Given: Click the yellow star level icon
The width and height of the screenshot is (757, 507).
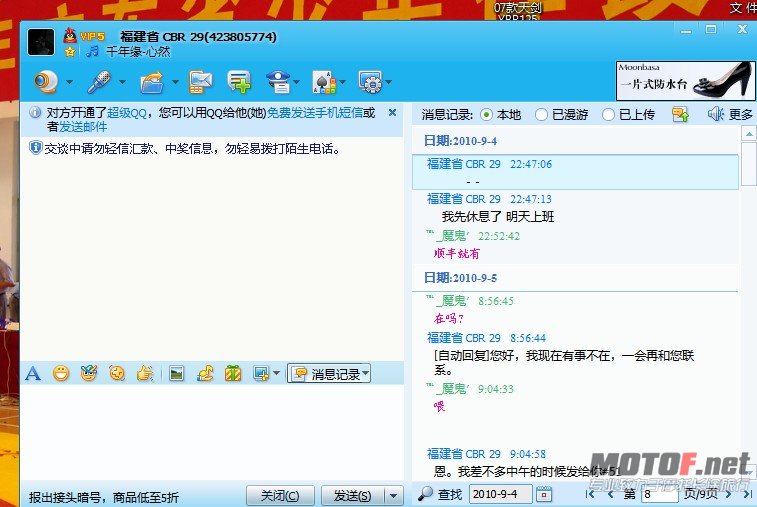Looking at the screenshot, I should pos(70,52).
